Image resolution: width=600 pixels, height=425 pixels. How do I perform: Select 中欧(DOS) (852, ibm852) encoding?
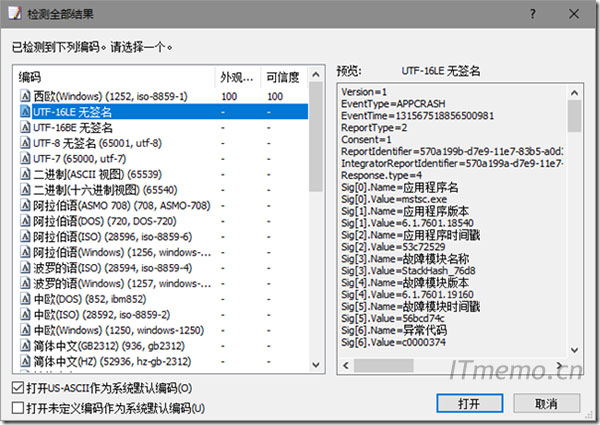click(90, 299)
